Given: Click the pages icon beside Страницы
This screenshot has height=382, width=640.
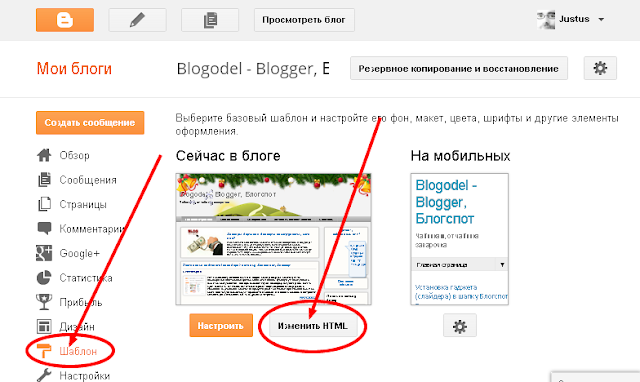Looking at the screenshot, I should (x=44, y=204).
